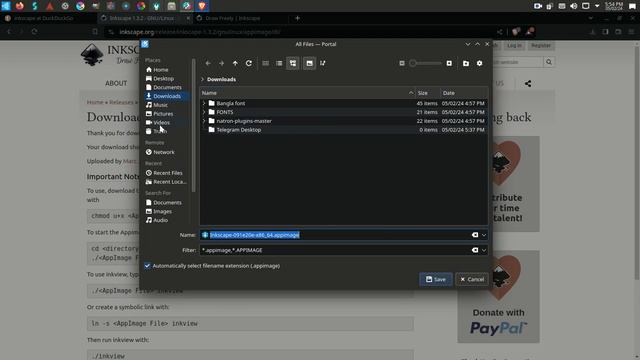Click the ABOUT menu on Inkscape page

[x=116, y=83]
